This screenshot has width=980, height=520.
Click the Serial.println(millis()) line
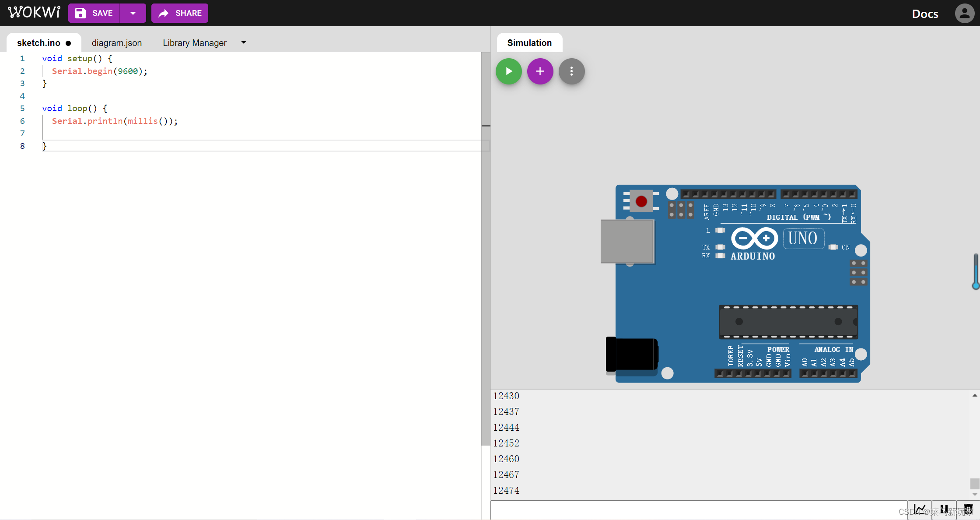pos(115,121)
